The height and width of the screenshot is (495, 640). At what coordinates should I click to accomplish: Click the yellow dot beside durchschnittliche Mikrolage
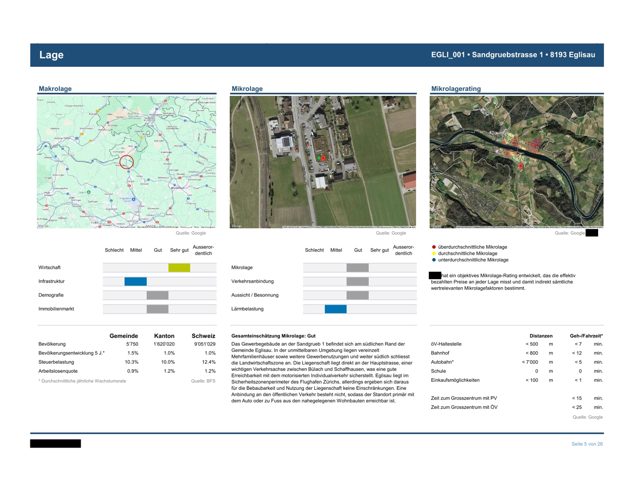click(x=433, y=253)
